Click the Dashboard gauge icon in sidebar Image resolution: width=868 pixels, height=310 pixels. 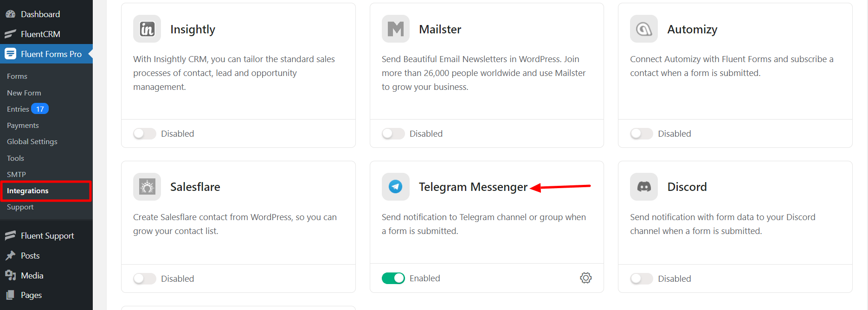pyautogui.click(x=10, y=14)
